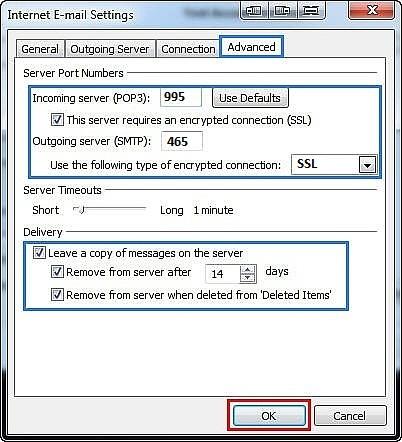This screenshot has height=442, width=402.
Task: Uncheck Remove from server after days
Action: point(57,272)
